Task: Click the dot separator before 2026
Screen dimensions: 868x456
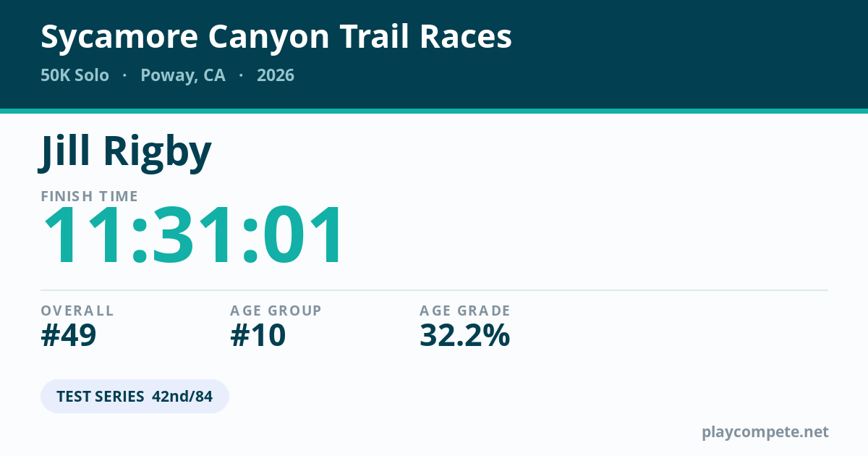Action: pos(241,75)
